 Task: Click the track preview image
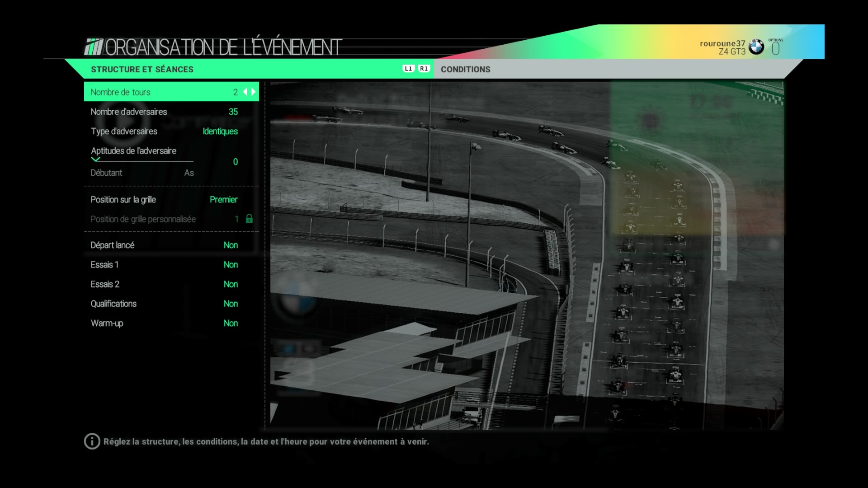point(527,255)
